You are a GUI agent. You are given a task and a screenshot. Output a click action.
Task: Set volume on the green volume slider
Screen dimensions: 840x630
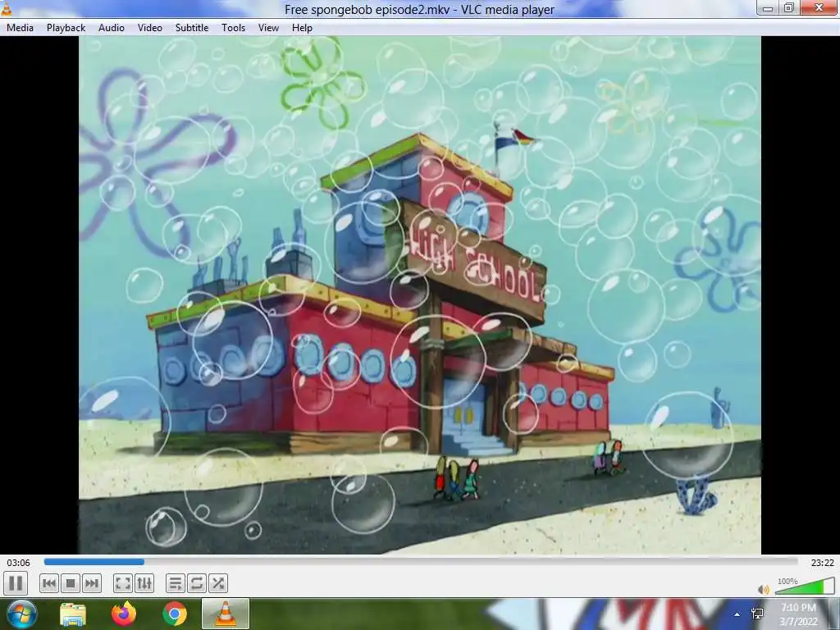pos(804,587)
